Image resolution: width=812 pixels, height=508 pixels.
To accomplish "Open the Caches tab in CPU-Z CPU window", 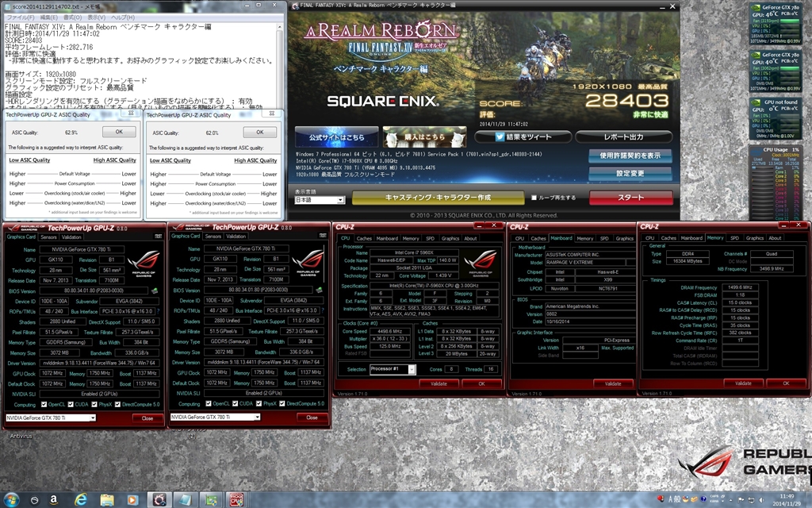I will coord(364,238).
